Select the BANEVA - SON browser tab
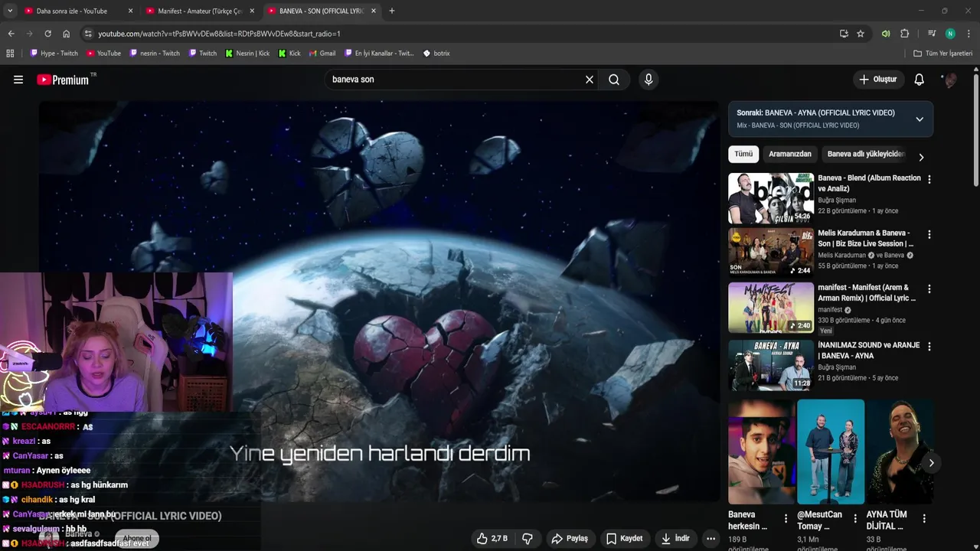Screen dimensions: 980x551 (321, 11)
